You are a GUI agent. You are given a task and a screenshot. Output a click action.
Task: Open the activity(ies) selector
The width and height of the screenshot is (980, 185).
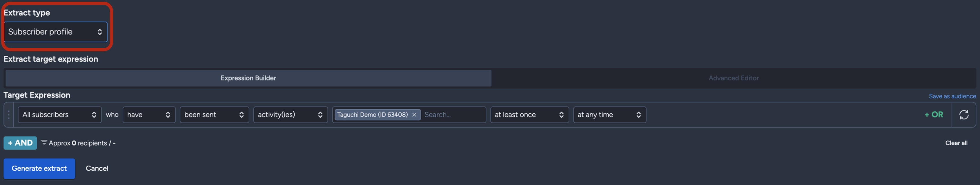click(290, 115)
